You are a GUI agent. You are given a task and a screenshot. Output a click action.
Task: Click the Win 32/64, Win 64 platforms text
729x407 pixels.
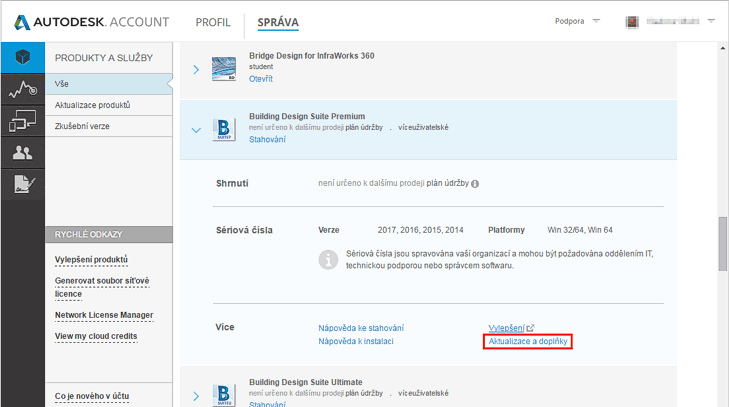(580, 230)
